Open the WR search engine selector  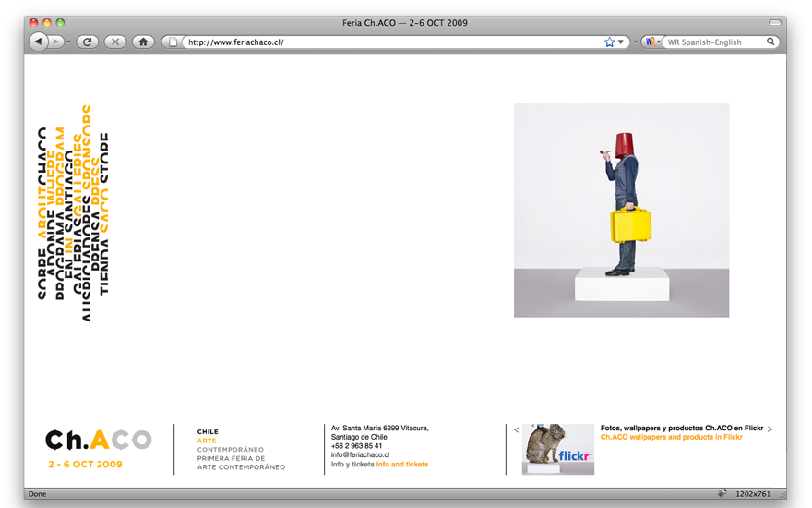pos(652,42)
